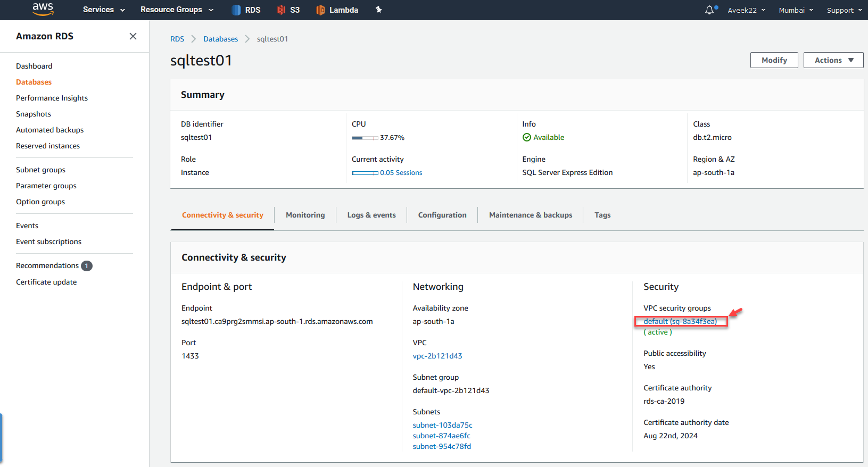Go to Databases in the breadcrumb
Screen dimensions: 868x467
point(220,39)
